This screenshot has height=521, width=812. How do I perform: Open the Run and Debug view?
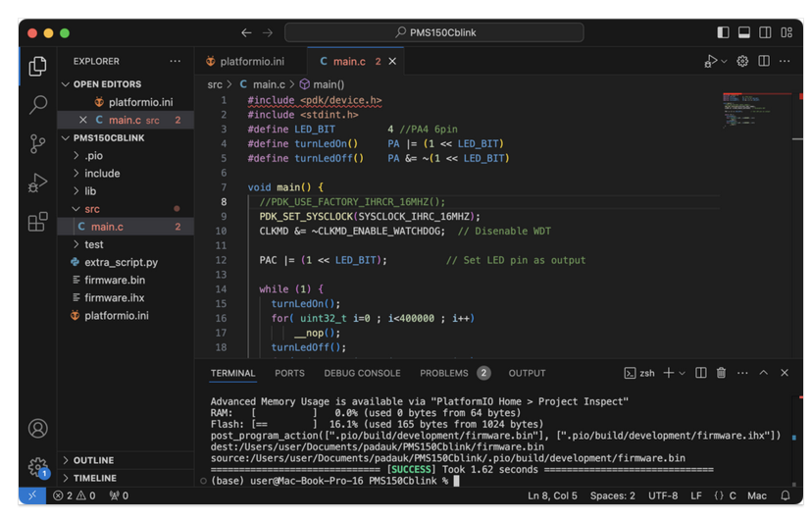pos(37,182)
